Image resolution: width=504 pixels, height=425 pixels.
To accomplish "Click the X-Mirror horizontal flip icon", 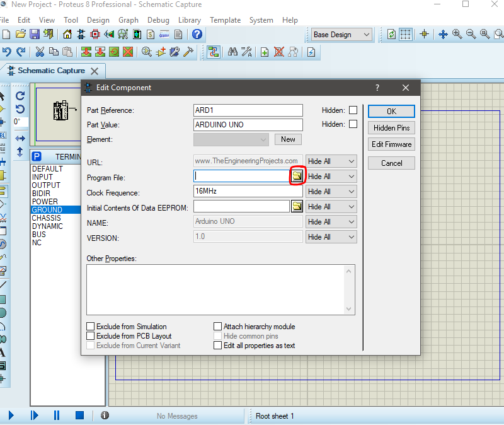I will click(x=20, y=138).
